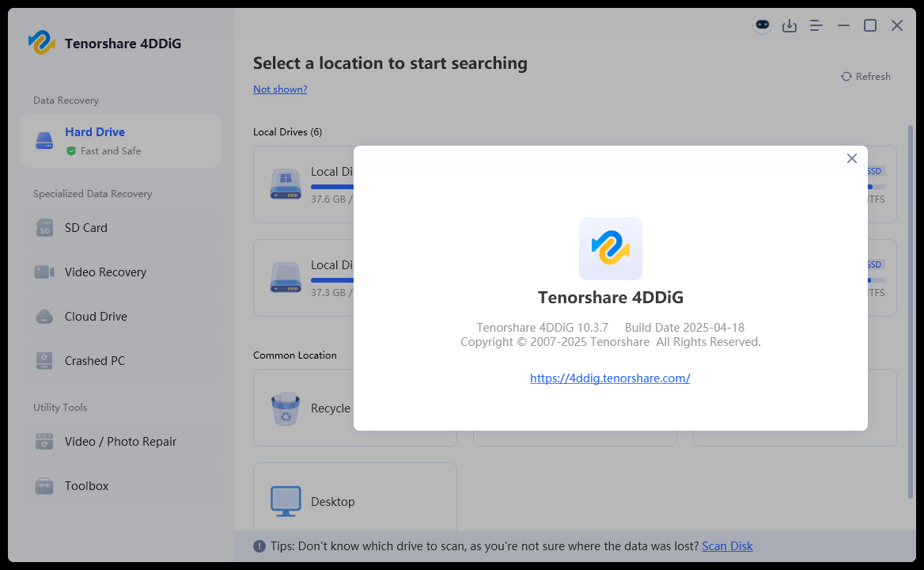Select the Desktop common location

(354, 496)
